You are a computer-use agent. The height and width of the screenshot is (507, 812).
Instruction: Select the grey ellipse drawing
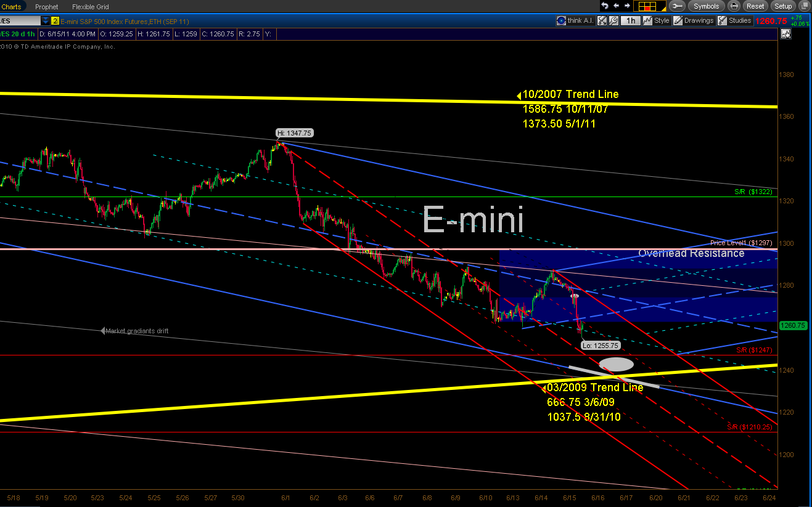pyautogui.click(x=616, y=364)
